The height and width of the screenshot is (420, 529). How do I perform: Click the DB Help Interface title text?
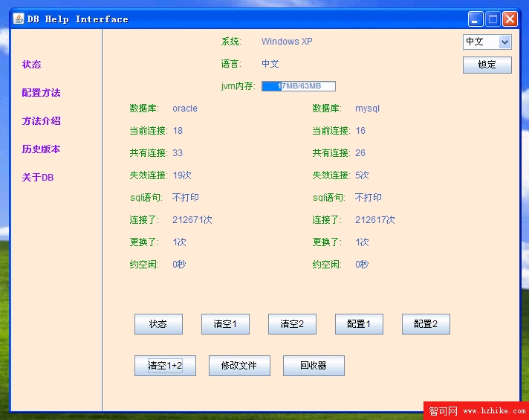tap(77, 19)
